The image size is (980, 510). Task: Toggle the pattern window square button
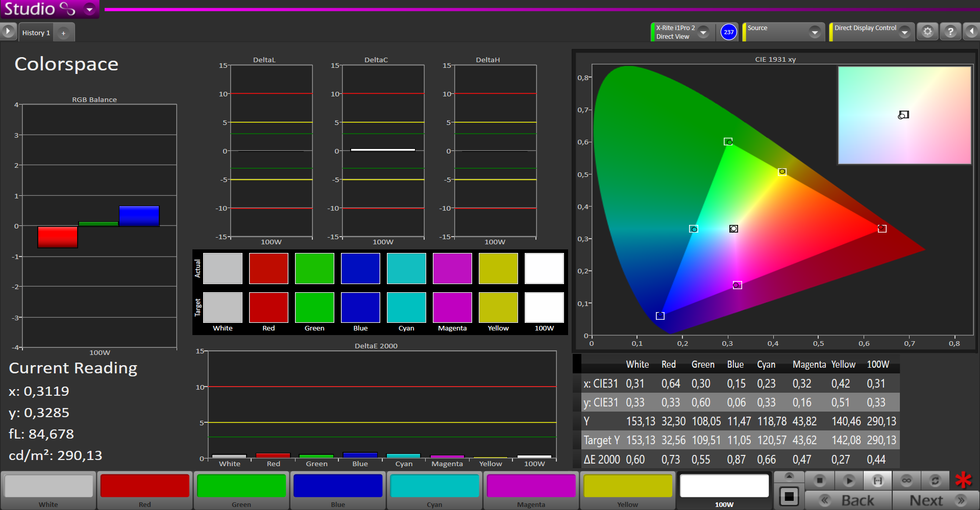789,496
